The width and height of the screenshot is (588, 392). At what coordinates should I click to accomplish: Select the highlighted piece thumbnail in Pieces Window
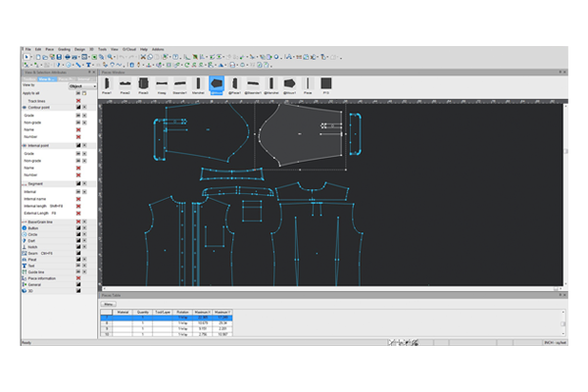pos(217,85)
